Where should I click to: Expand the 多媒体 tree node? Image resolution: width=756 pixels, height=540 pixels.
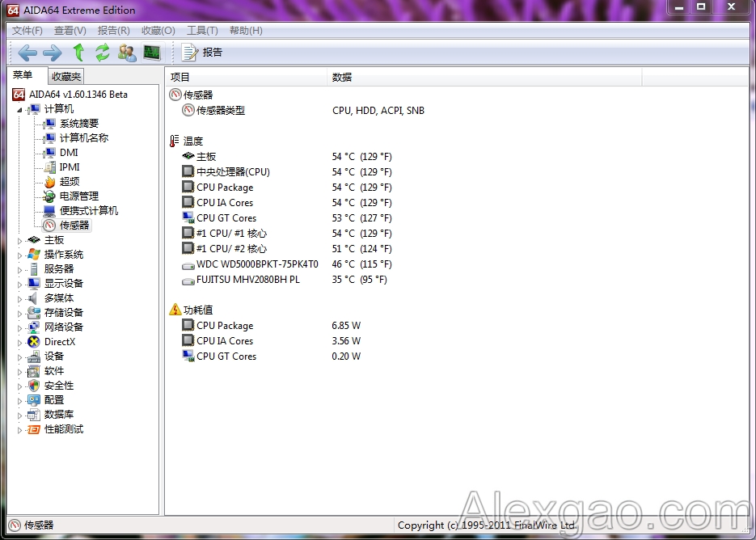tap(19, 298)
